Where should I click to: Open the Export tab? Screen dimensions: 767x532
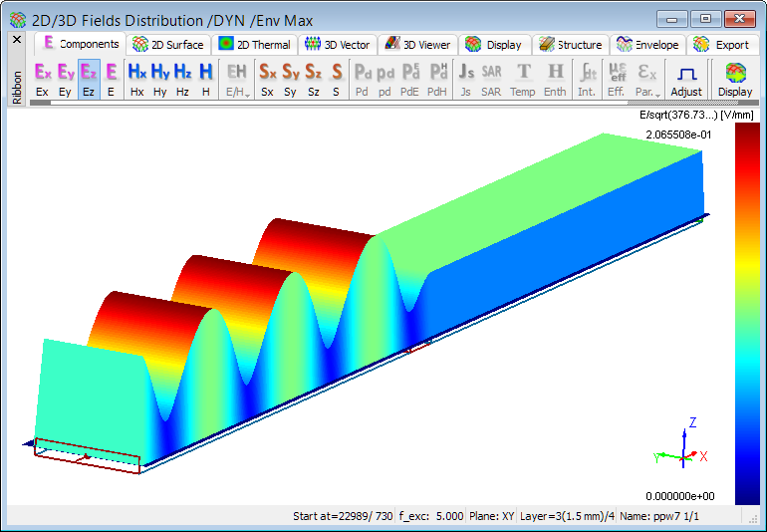[721, 44]
